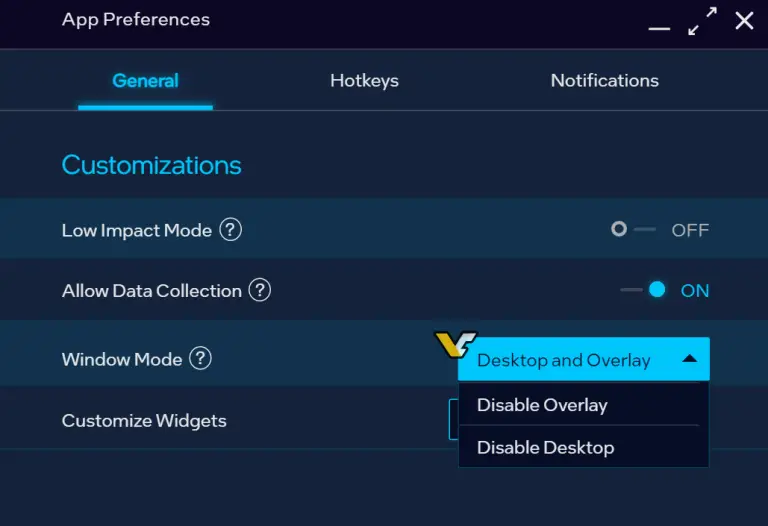This screenshot has width=768, height=526.
Task: Select the Disable Overlay option
Action: click(542, 405)
